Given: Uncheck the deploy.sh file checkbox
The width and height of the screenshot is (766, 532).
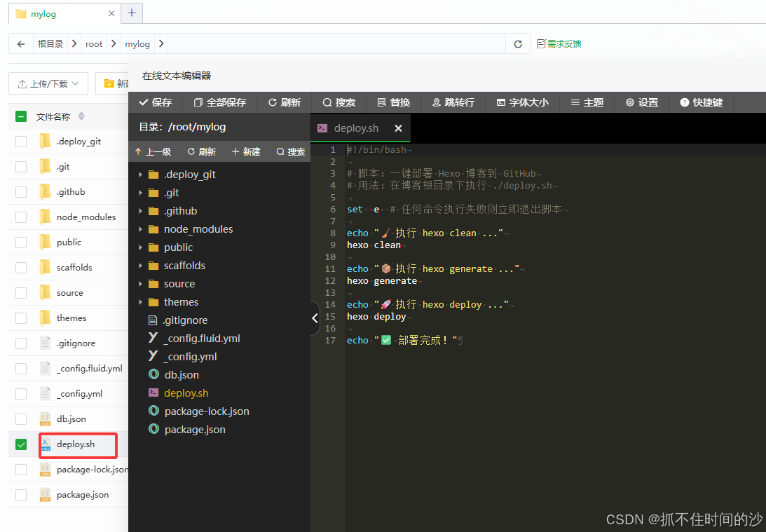Looking at the screenshot, I should [x=21, y=444].
